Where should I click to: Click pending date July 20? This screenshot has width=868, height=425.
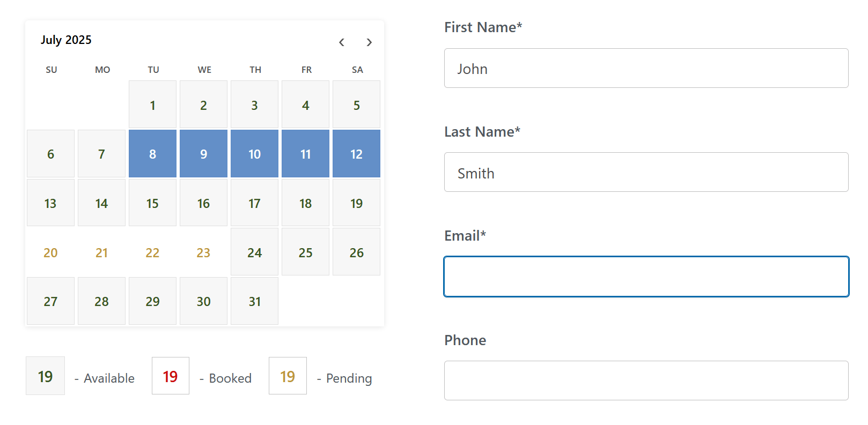click(x=50, y=252)
